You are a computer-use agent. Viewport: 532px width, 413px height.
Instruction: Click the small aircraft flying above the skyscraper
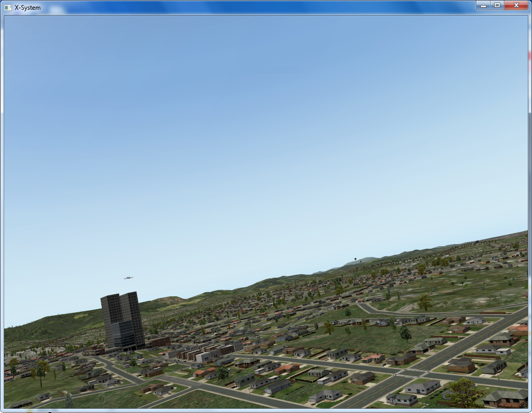[x=128, y=278]
